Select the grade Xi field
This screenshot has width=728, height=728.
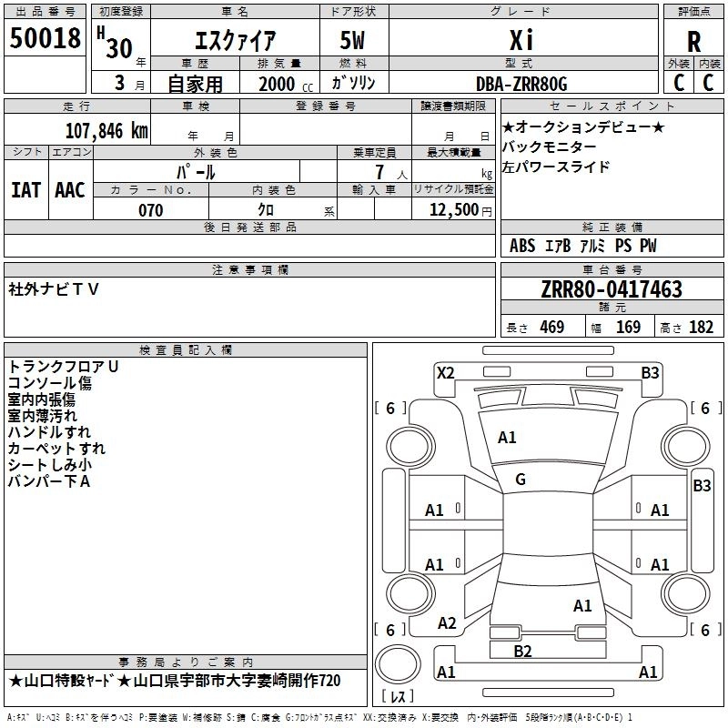pos(521,39)
